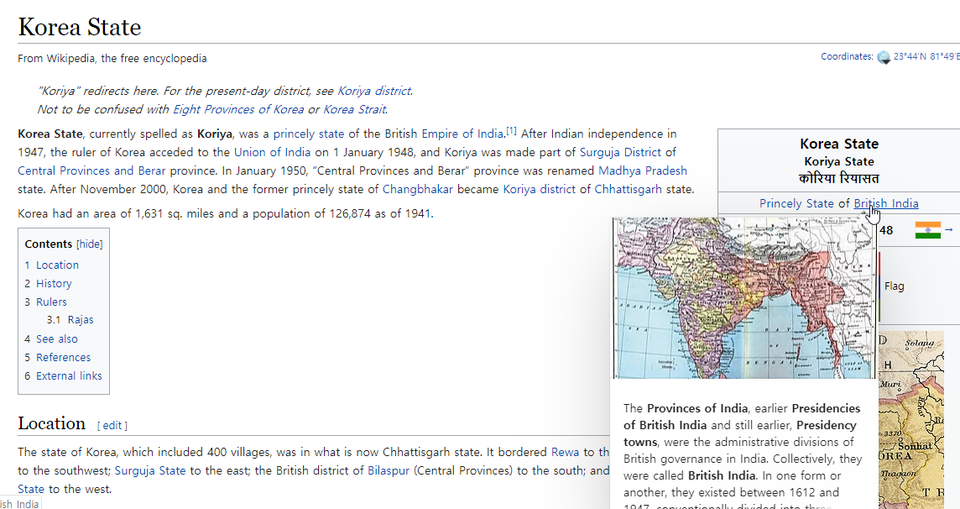Screen dimensions: 960x509
Task: Open the Union of India link
Action: point(272,152)
